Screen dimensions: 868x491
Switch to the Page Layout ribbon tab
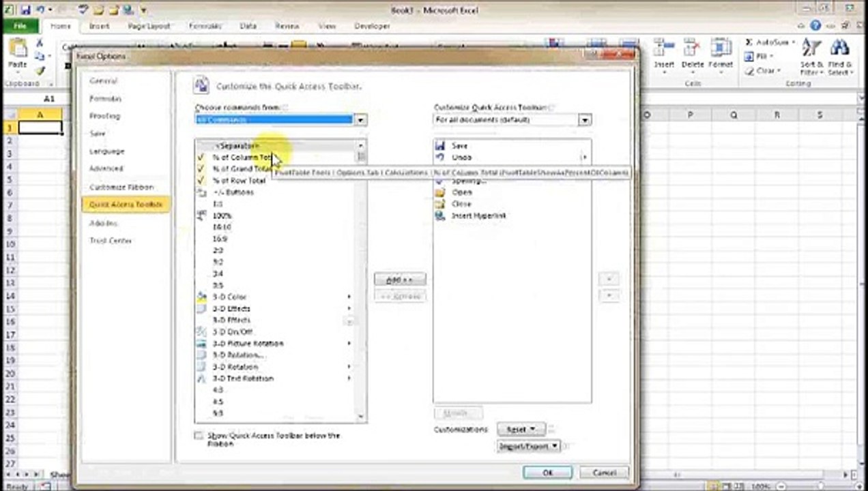pyautogui.click(x=149, y=26)
